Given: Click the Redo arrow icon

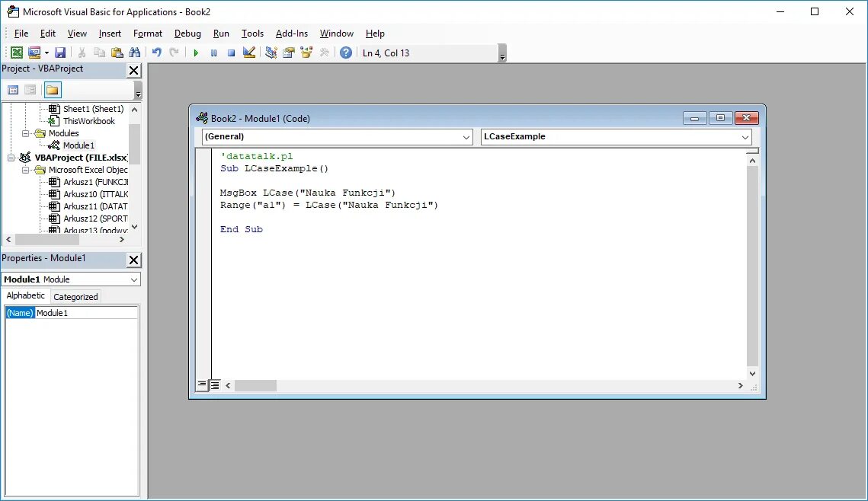Looking at the screenshot, I should [x=174, y=53].
